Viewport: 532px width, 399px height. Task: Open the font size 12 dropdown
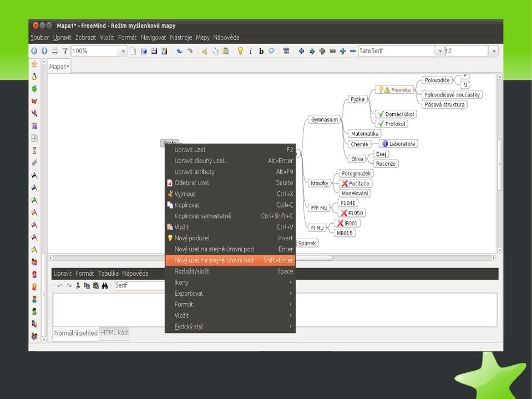494,51
